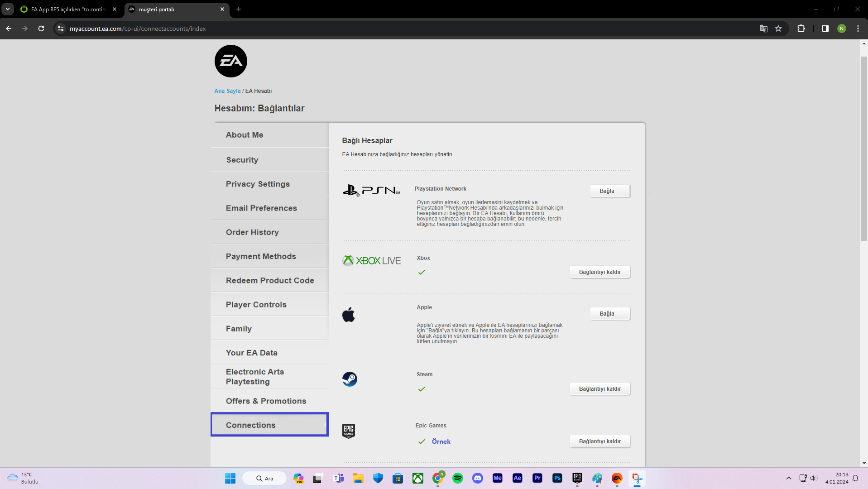Launch Adobe After Effects from taskbar

click(x=518, y=478)
